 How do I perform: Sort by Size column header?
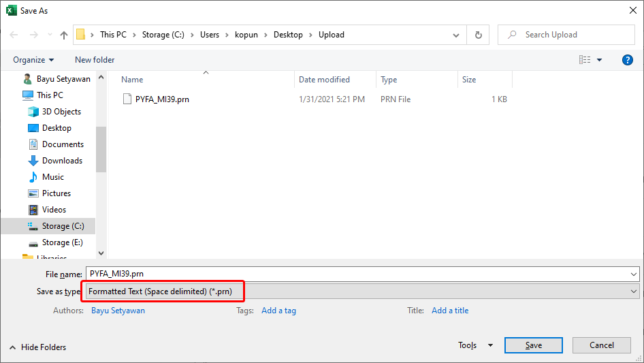coord(469,80)
